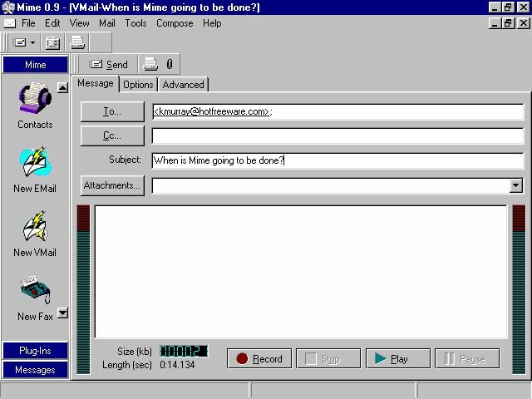The image size is (532, 399).
Task: Send the VMail message
Action: tap(109, 64)
